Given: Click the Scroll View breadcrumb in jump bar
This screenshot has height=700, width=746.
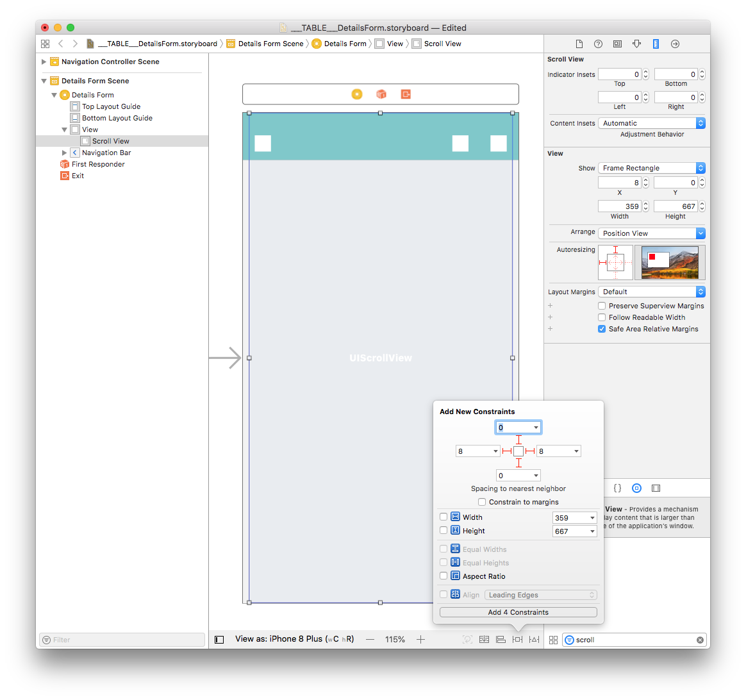Looking at the screenshot, I should [436, 44].
